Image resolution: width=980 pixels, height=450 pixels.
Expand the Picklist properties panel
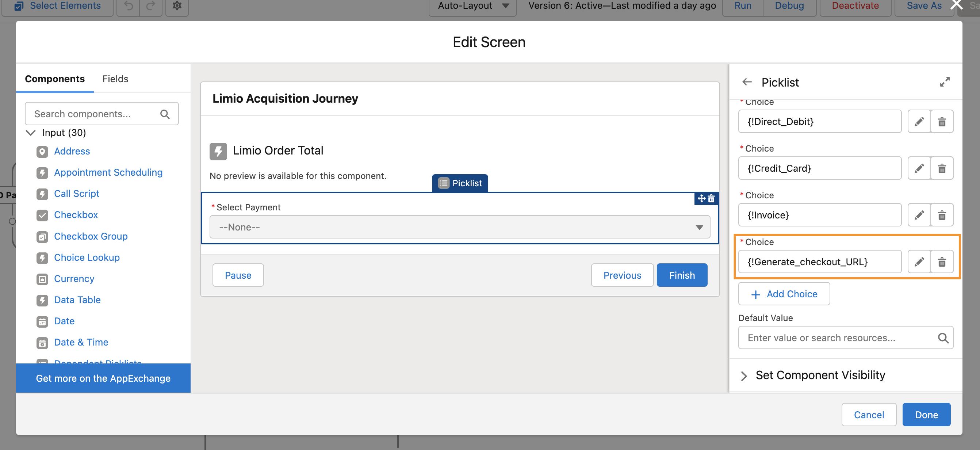pyautogui.click(x=945, y=82)
